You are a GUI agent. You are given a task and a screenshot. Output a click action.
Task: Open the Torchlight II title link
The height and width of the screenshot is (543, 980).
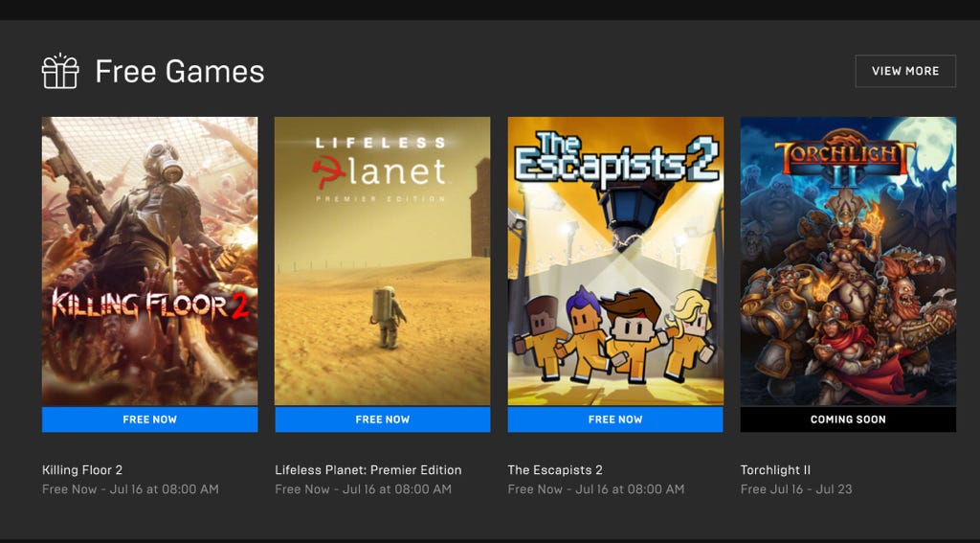775,470
